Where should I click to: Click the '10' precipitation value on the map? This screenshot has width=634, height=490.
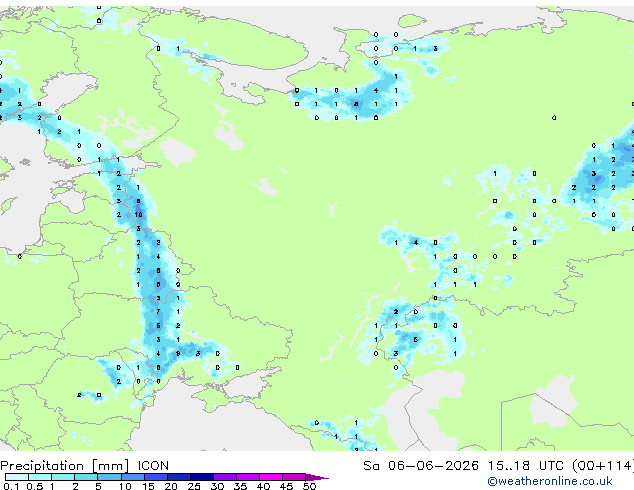click(138, 215)
